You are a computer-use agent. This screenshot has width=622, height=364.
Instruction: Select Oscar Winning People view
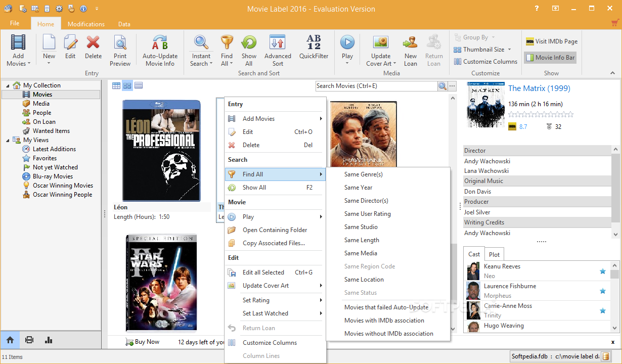click(x=62, y=195)
